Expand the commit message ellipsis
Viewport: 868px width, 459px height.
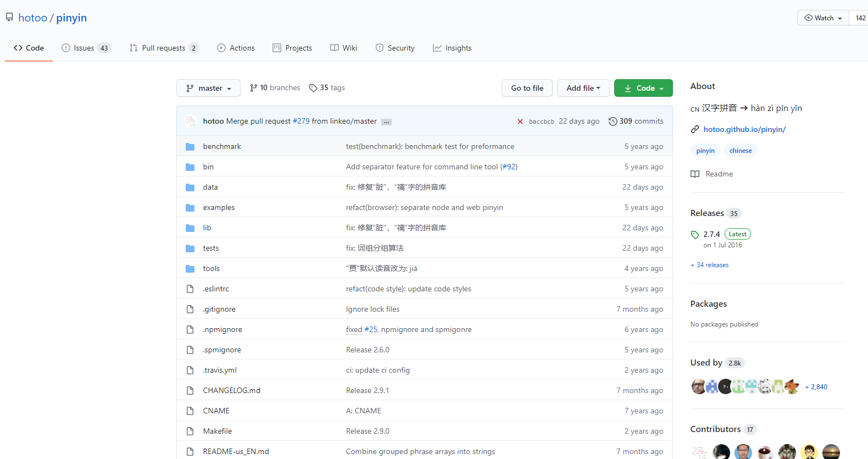387,122
